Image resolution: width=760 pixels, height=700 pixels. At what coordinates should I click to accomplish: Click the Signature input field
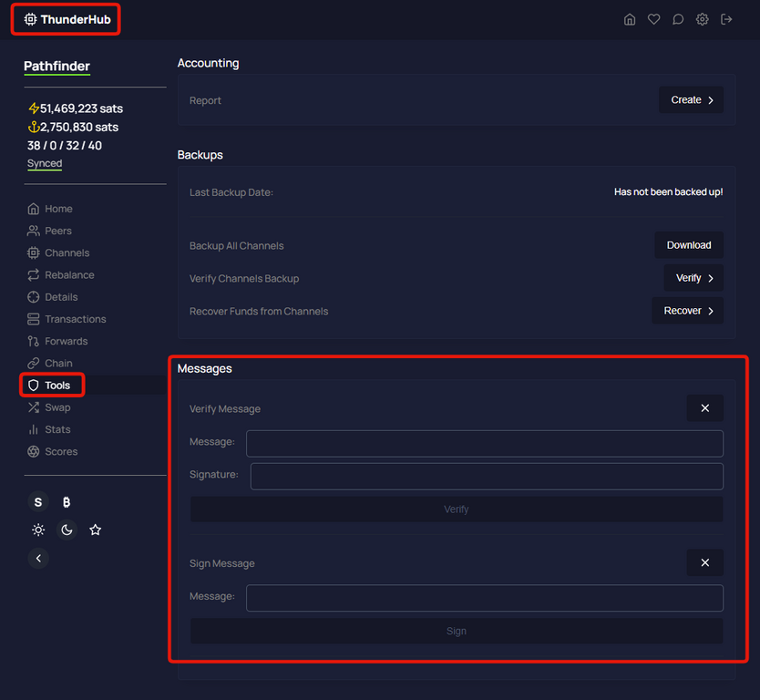[x=487, y=476]
